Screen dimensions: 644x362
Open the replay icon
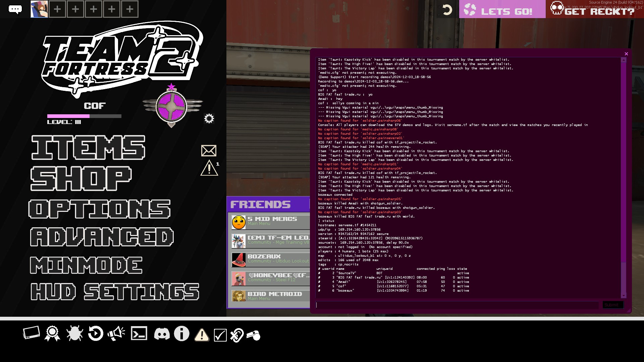(96, 334)
